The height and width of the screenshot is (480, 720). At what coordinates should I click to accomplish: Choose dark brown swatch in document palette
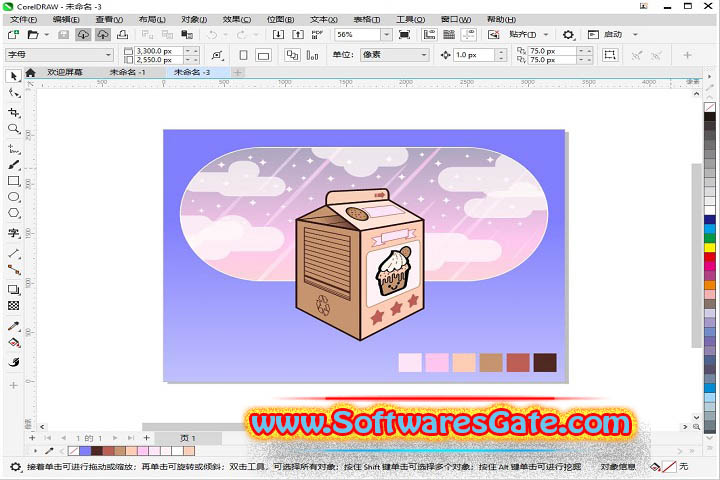click(x=96, y=451)
